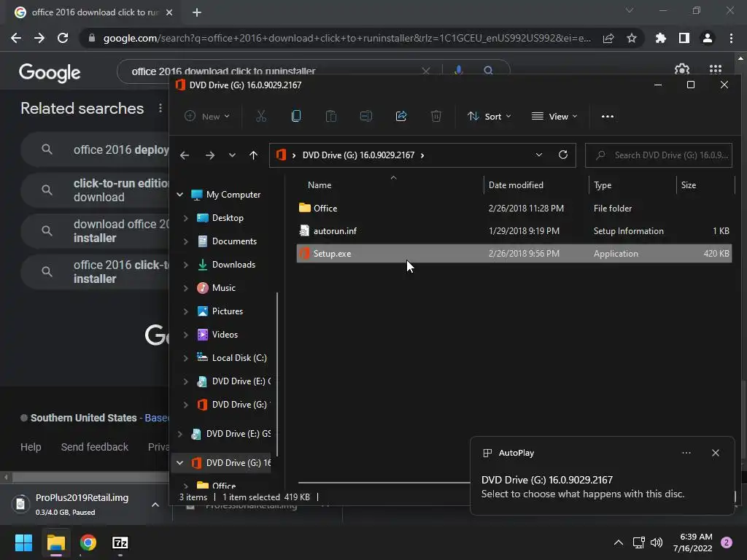Viewport: 747px width, 560px height.
Task: Open the download item options chevron in Chrome
Action: point(155,505)
